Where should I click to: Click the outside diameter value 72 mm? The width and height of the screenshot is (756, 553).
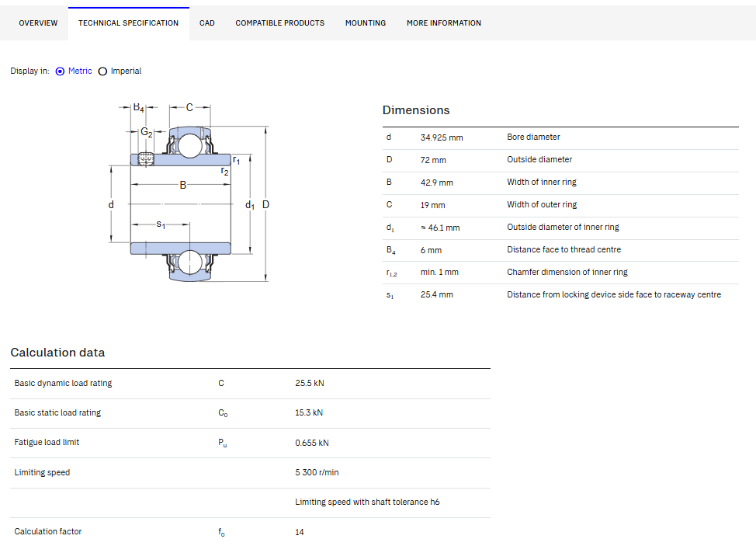coord(433,160)
